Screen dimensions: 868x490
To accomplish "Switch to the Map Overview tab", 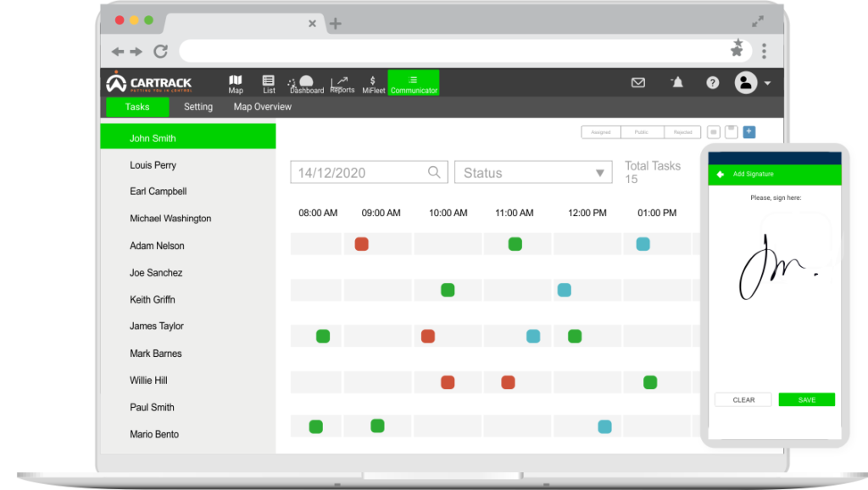I will pyautogui.click(x=263, y=107).
